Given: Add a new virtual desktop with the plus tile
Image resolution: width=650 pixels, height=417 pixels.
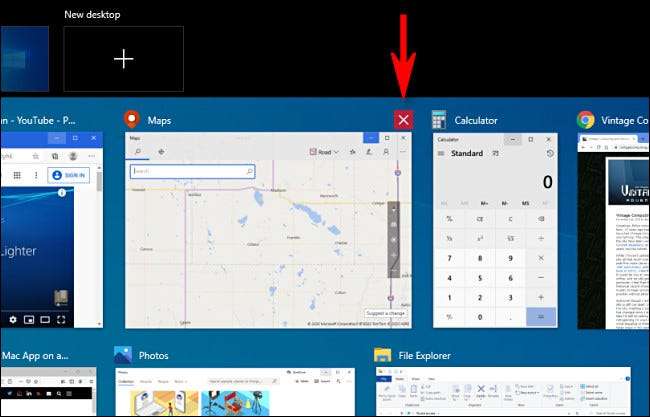Looking at the screenshot, I should pyautogui.click(x=124, y=59).
